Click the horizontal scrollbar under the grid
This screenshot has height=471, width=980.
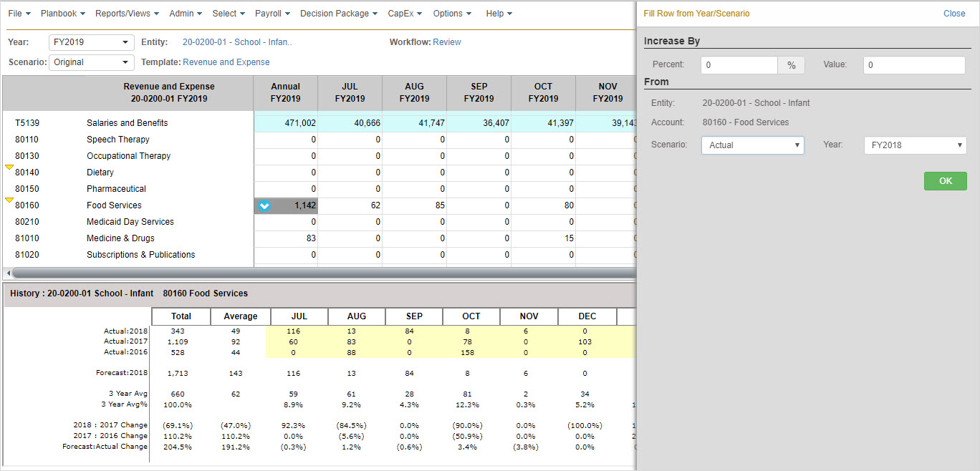point(322,273)
